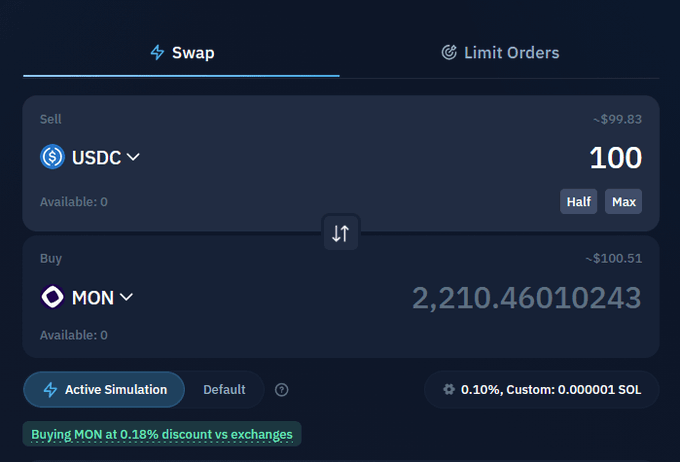Click the MON token logo icon
Viewport: 680px width, 462px height.
52,297
